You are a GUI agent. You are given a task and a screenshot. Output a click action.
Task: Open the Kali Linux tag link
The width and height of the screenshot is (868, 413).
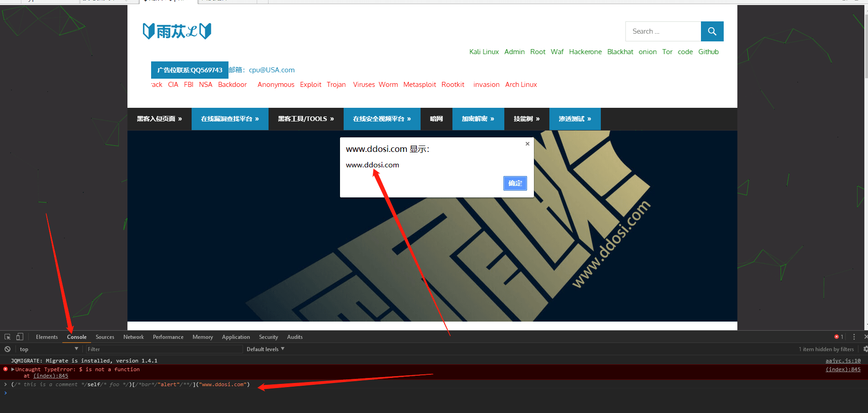pos(484,52)
